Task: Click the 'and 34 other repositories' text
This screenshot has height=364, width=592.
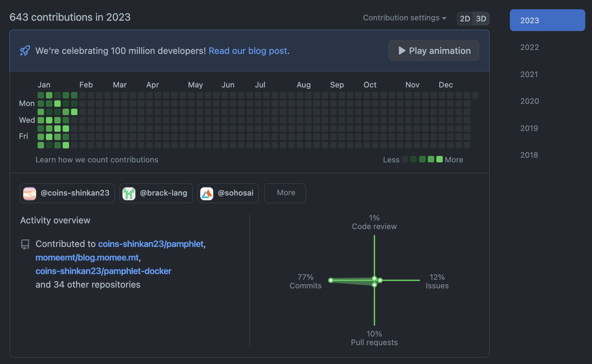Action: tap(88, 284)
